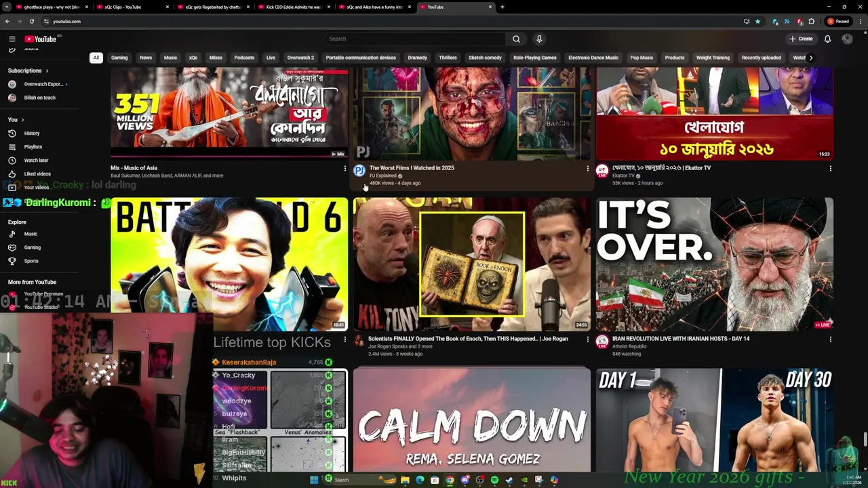The image size is (868, 488).
Task: Open Spotify from the taskbar
Action: click(x=494, y=480)
